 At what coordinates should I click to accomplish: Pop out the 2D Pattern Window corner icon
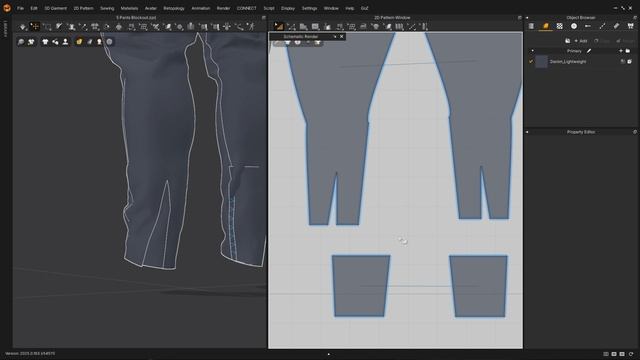520,18
